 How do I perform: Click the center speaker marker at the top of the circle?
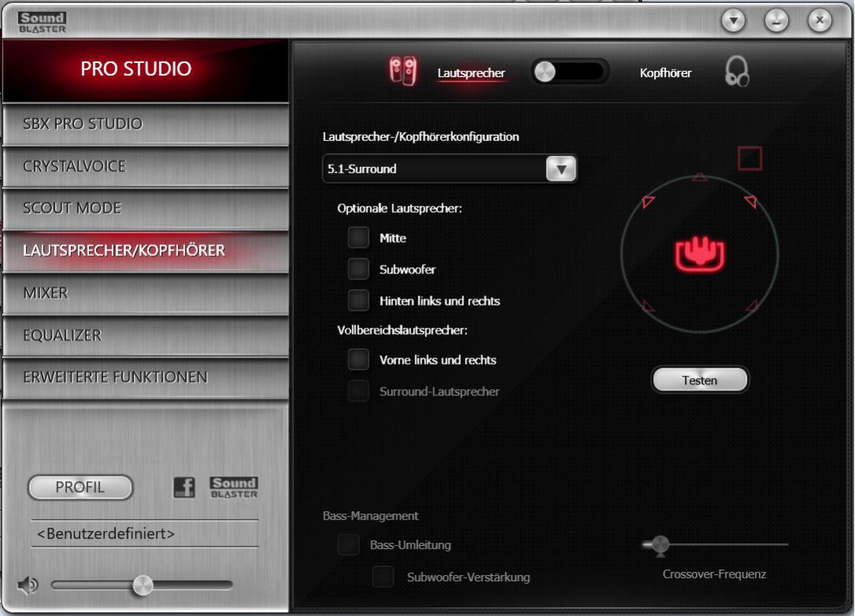(700, 176)
